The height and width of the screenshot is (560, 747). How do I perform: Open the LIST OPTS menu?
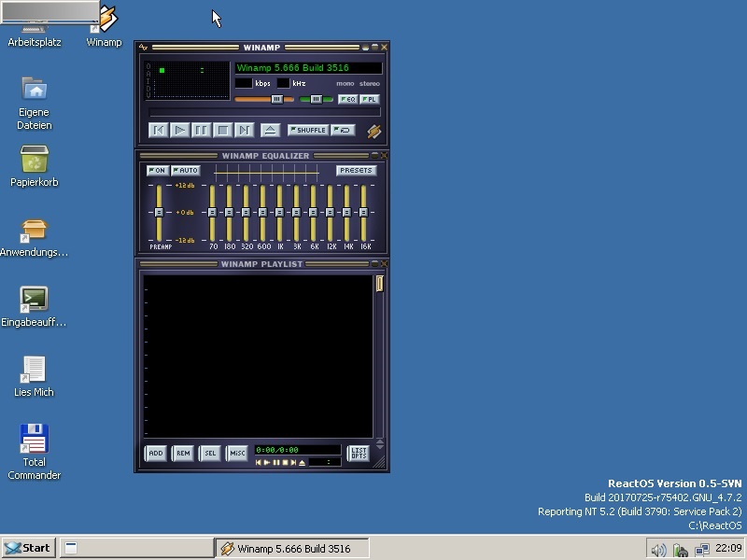coord(358,453)
